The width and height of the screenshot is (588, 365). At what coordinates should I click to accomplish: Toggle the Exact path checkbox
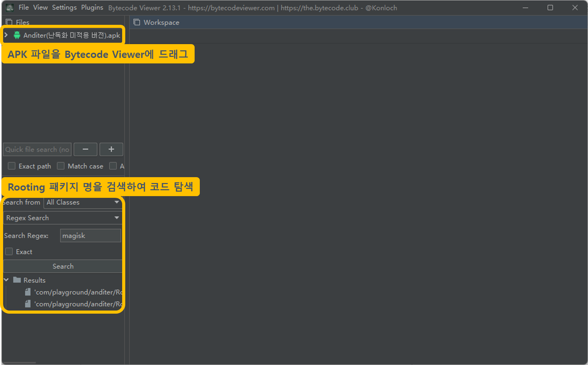[12, 166]
